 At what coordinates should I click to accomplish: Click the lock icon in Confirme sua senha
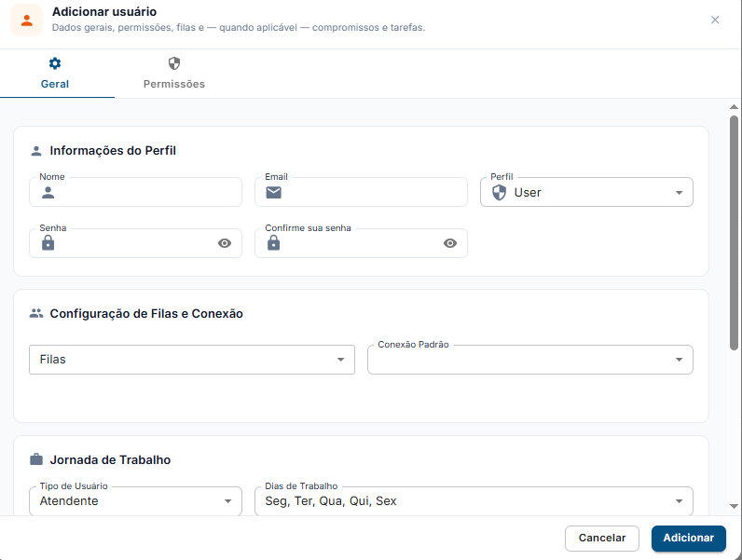(x=273, y=243)
